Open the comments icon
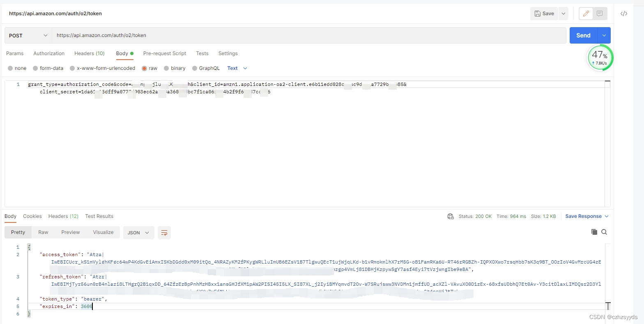Image resolution: width=644 pixels, height=324 pixels. click(x=600, y=14)
